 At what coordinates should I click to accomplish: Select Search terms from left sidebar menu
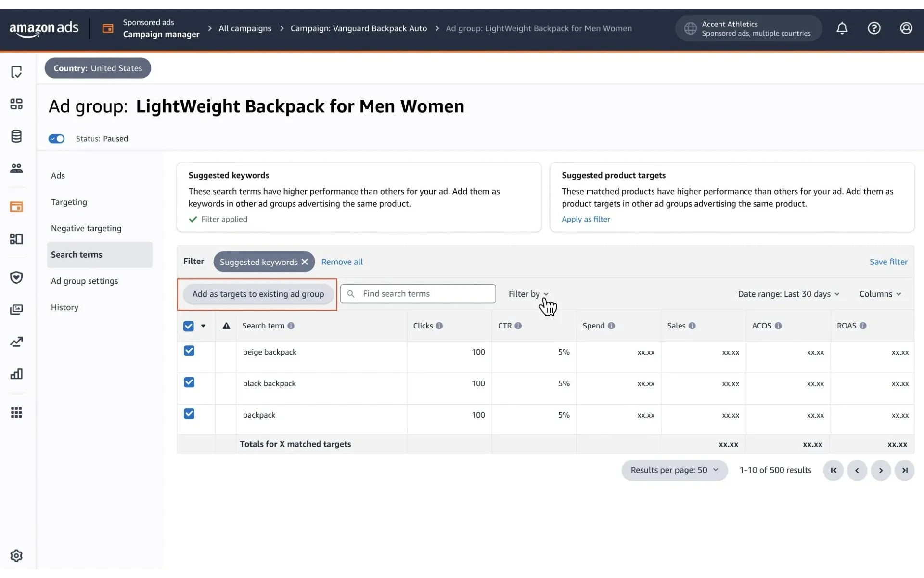point(77,254)
